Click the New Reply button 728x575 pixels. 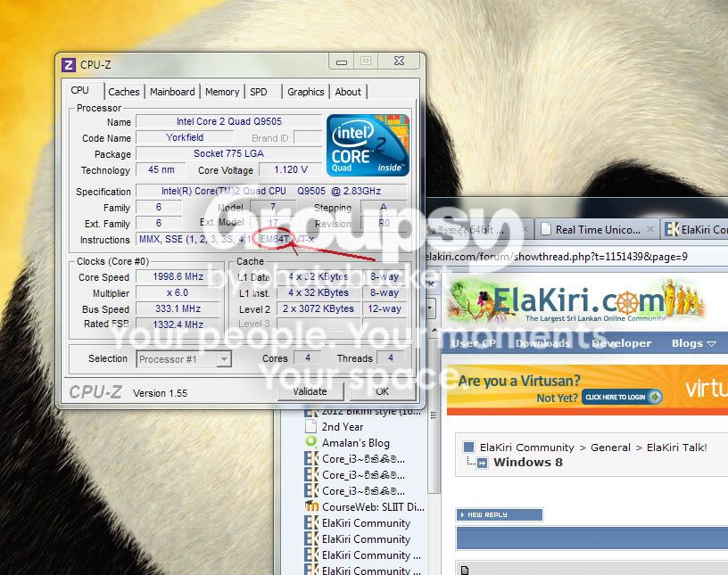point(500,514)
